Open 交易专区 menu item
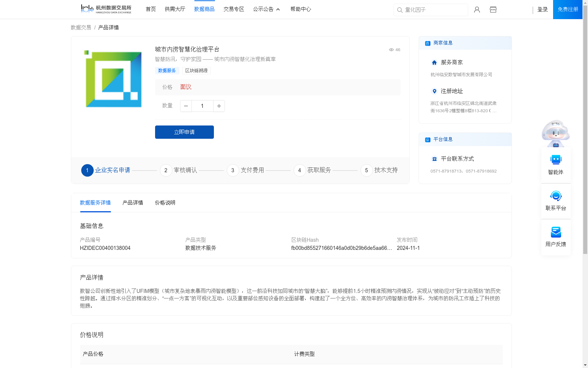This screenshot has width=588, height=368. point(234,9)
